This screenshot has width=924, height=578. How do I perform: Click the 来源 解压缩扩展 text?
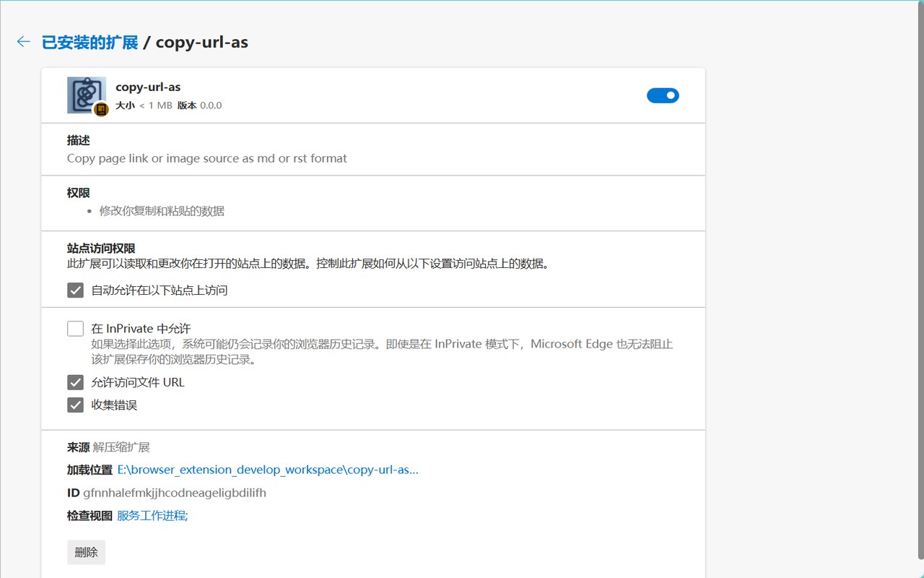108,447
